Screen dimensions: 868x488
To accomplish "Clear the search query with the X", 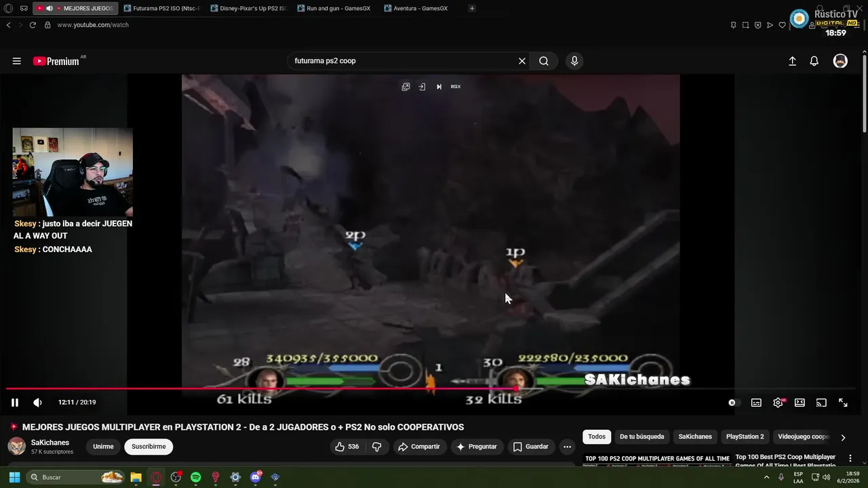I will (x=522, y=61).
